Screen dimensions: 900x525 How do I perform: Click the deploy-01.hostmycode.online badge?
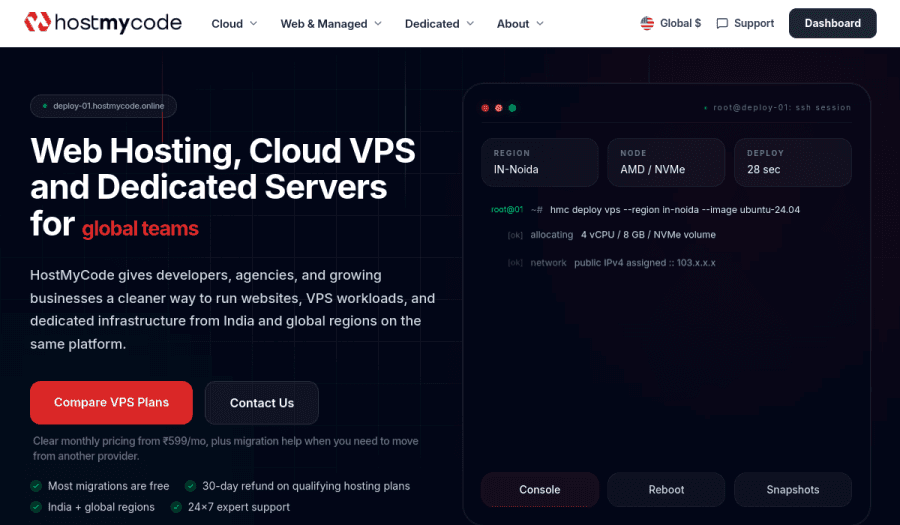pos(103,106)
